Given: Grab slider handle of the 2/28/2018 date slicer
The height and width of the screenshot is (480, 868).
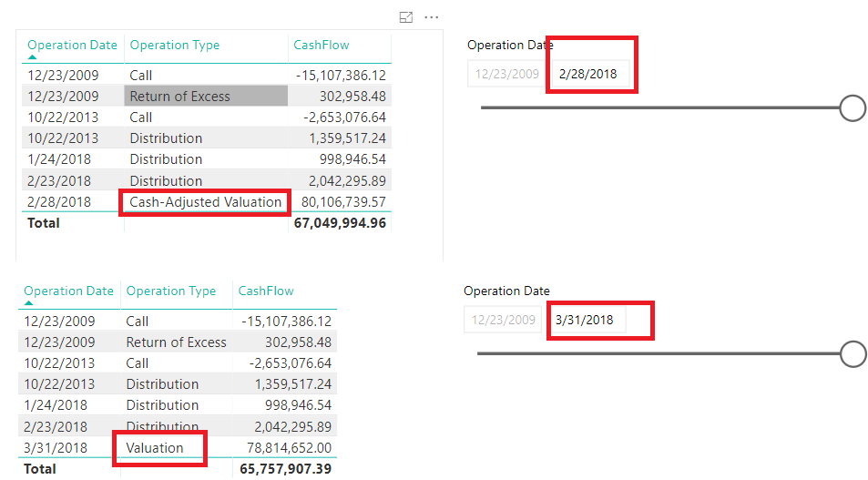Looking at the screenshot, I should 853,108.
